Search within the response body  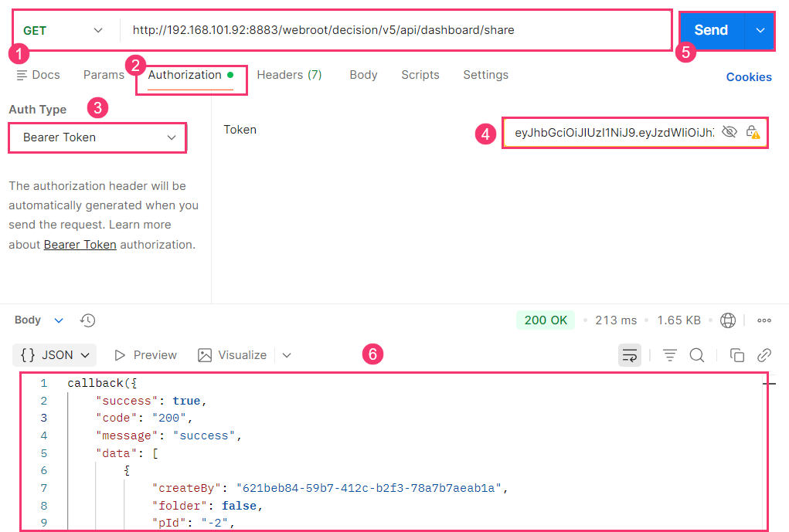point(697,355)
